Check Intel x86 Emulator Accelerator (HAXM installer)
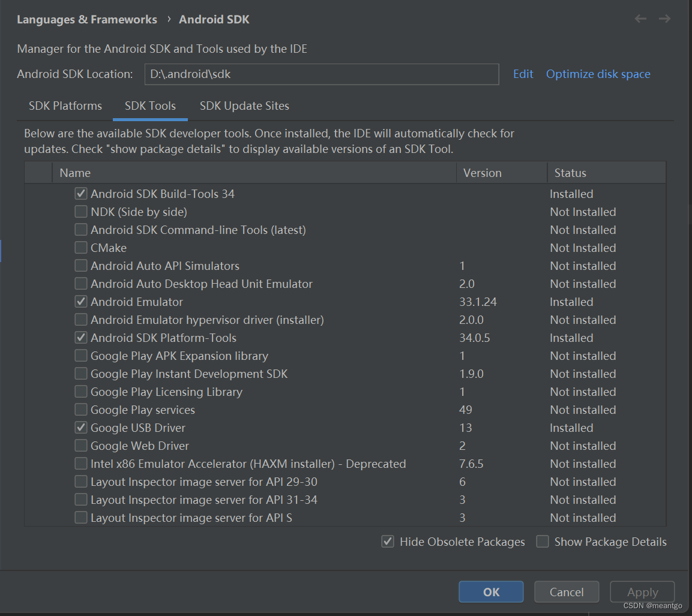692x616 pixels. point(81,464)
